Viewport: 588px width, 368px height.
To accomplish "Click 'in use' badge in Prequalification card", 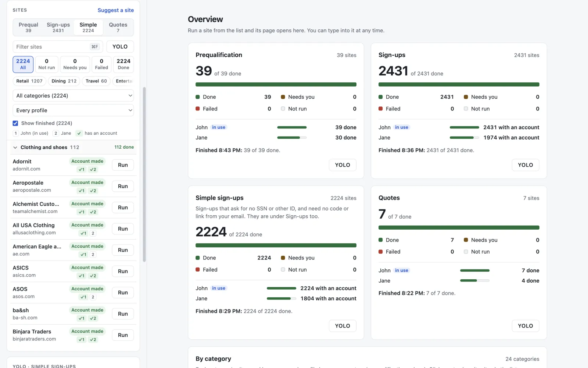I will 219,127.
